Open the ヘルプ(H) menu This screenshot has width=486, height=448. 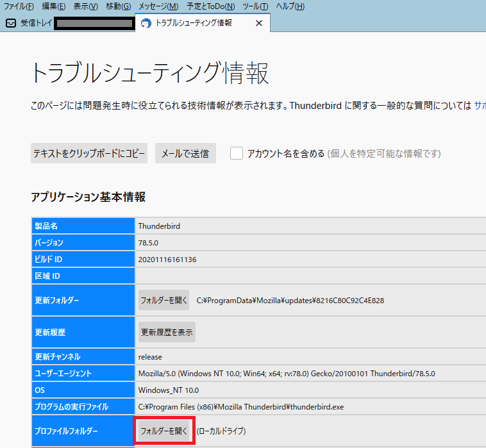coord(290,6)
